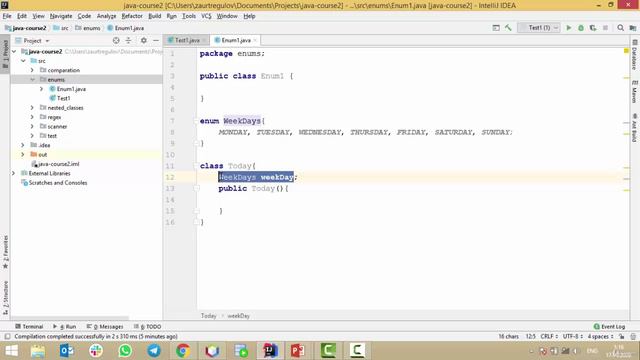Image resolution: width=640 pixels, height=360 pixels.
Task: Expand the out folder
Action: [x=23, y=155]
